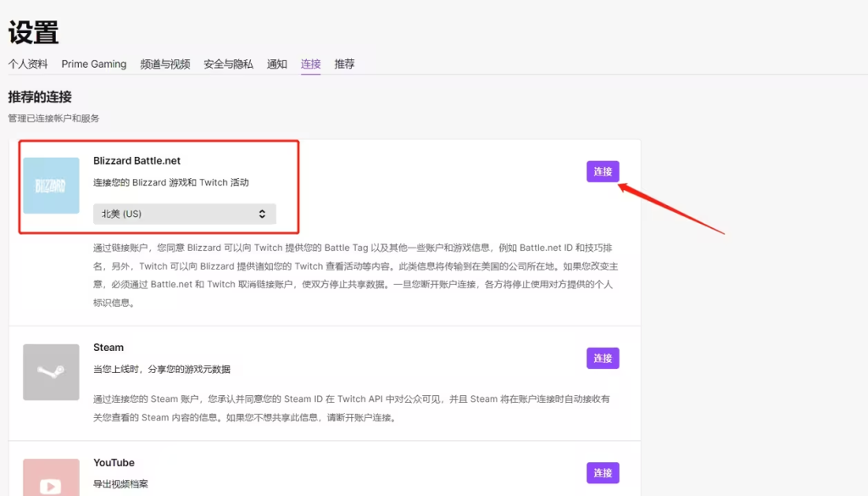Open the 频道与视频 tab
Image resolution: width=868 pixels, height=496 pixels.
(165, 64)
